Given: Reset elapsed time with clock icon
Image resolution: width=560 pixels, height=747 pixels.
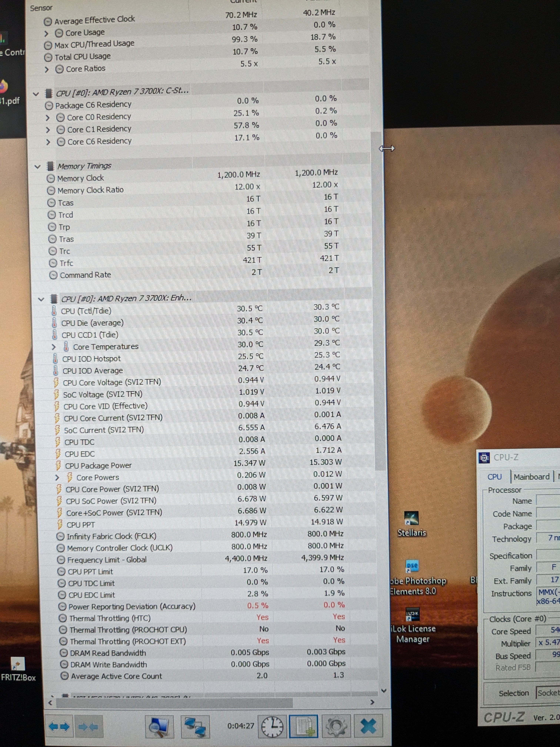Looking at the screenshot, I should [x=272, y=726].
